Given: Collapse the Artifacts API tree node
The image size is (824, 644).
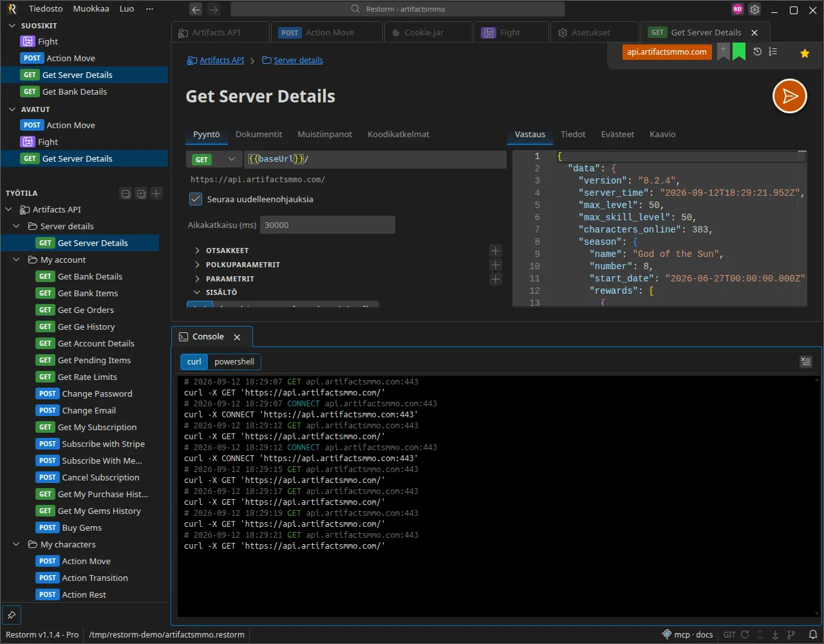Looking at the screenshot, I should (x=9, y=210).
